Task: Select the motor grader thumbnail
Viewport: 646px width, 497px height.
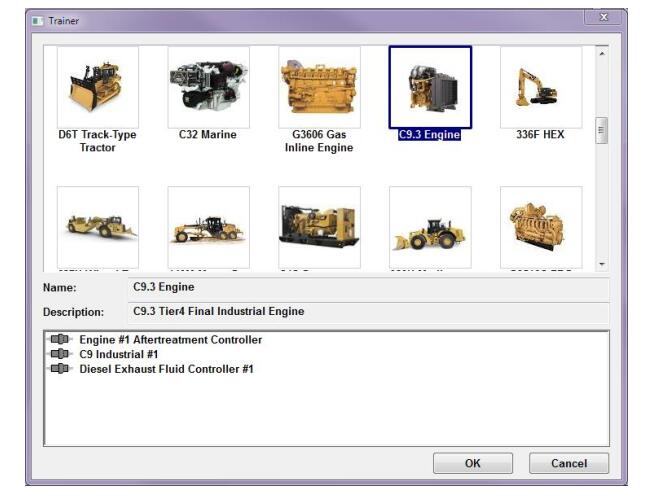Action: tap(208, 227)
